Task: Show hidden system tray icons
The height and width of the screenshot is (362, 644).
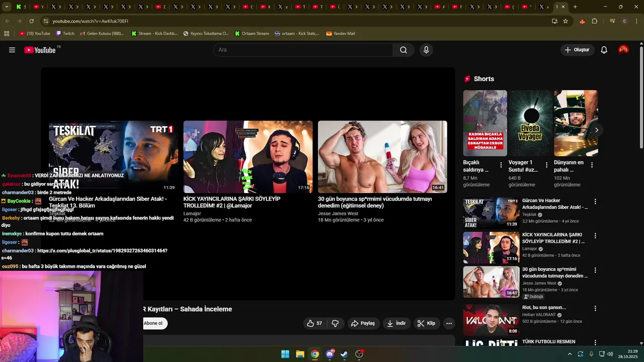Action: pyautogui.click(x=570, y=354)
